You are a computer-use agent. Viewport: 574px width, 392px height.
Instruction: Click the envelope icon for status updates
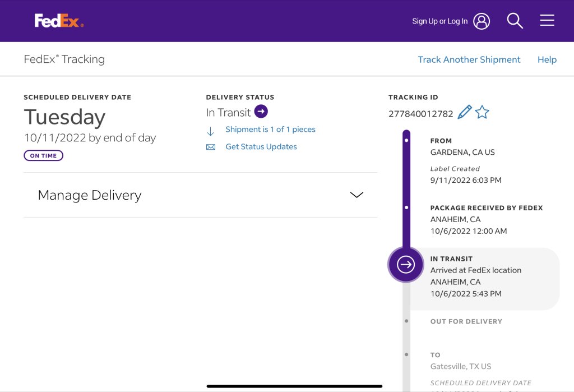coord(211,147)
